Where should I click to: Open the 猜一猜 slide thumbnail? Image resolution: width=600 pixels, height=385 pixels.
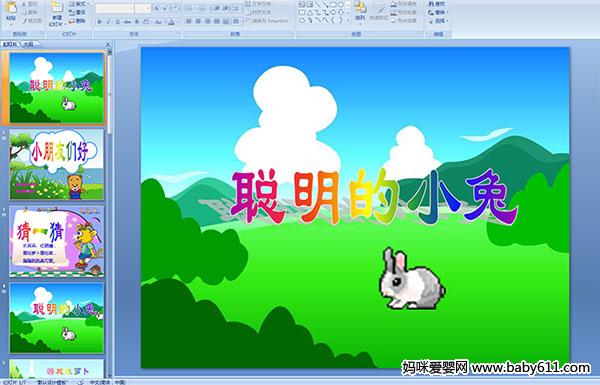57,241
